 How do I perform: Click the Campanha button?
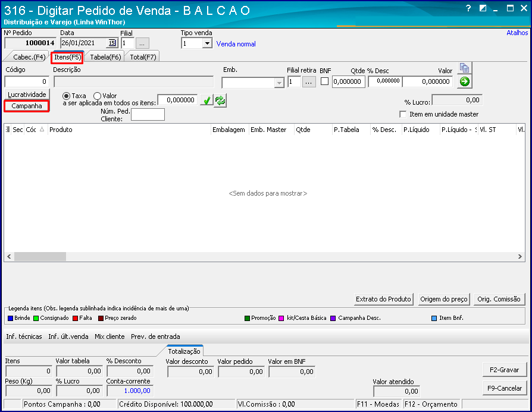point(26,106)
